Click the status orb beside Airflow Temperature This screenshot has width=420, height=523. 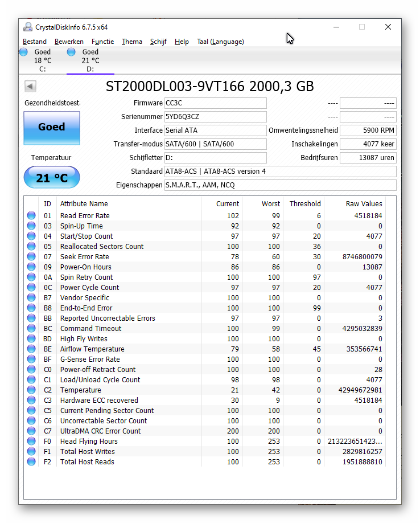coord(31,349)
